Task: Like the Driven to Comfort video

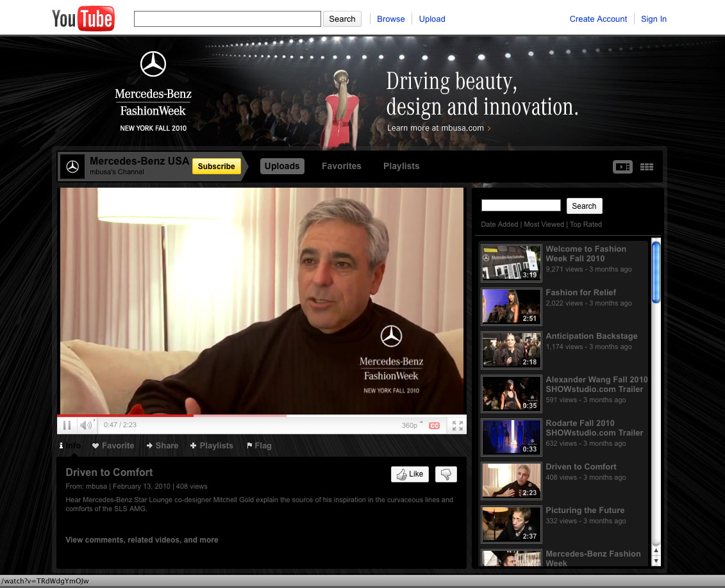Action: pyautogui.click(x=410, y=474)
